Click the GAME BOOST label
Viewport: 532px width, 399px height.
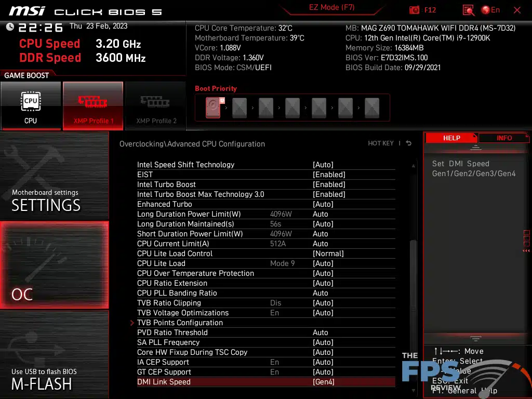click(26, 75)
